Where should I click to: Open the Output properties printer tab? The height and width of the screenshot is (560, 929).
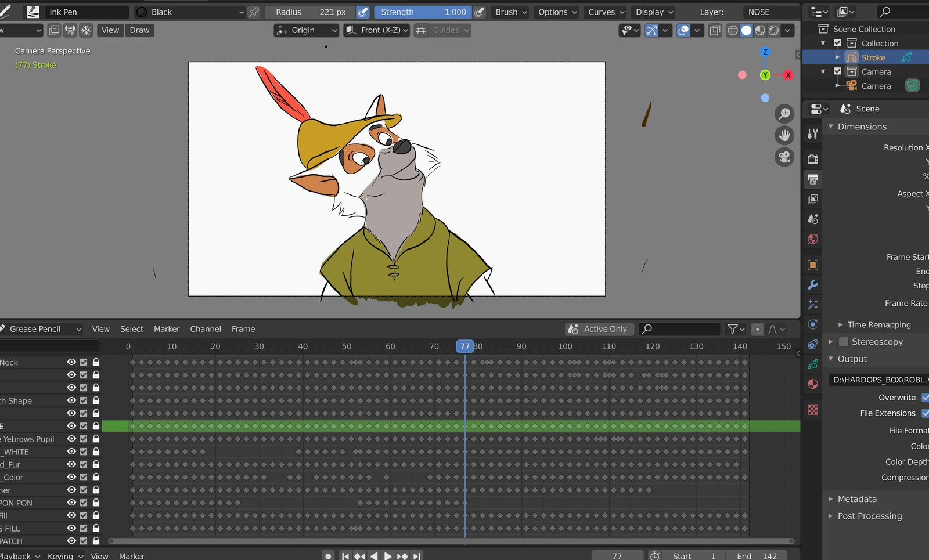tap(813, 179)
